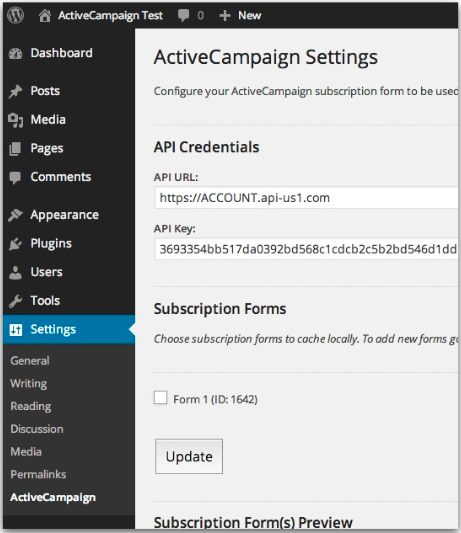
Task: Select the Settings menu item
Action: (x=69, y=329)
